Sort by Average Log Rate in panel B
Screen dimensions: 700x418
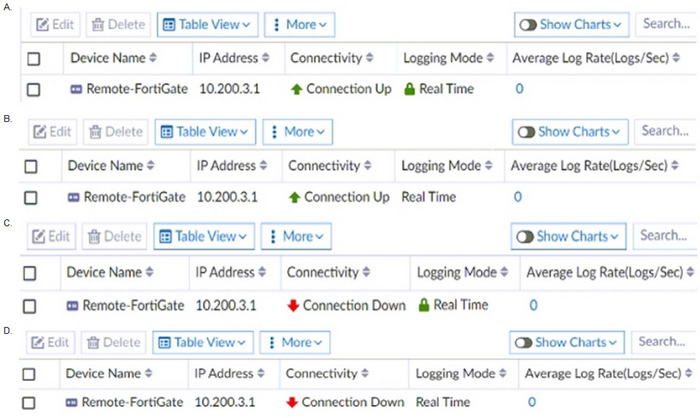675,166
